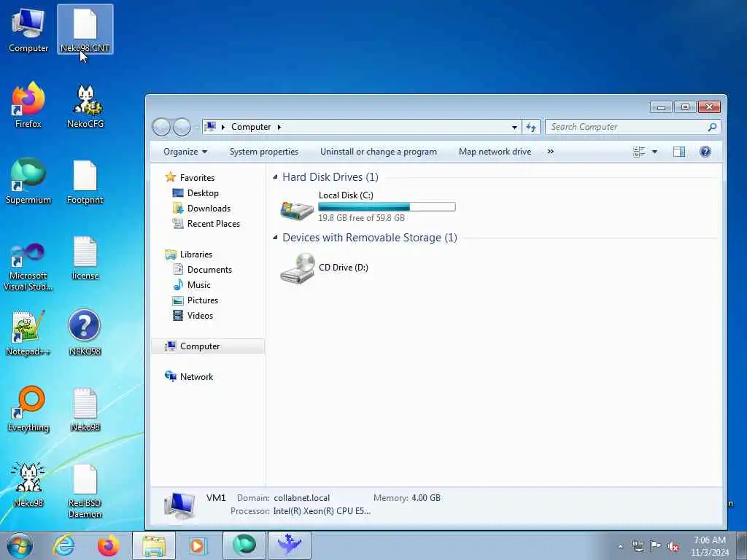
Task: Select the Notepad++ desktop shortcut
Action: (x=28, y=332)
